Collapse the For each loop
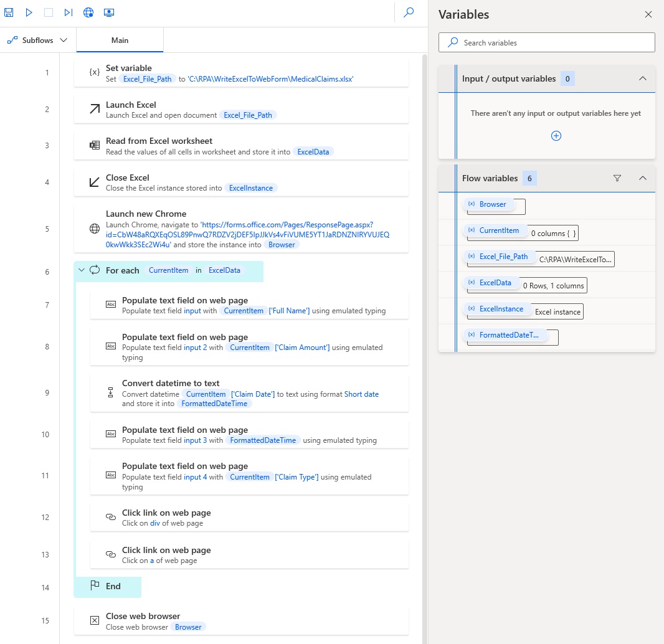 82,270
